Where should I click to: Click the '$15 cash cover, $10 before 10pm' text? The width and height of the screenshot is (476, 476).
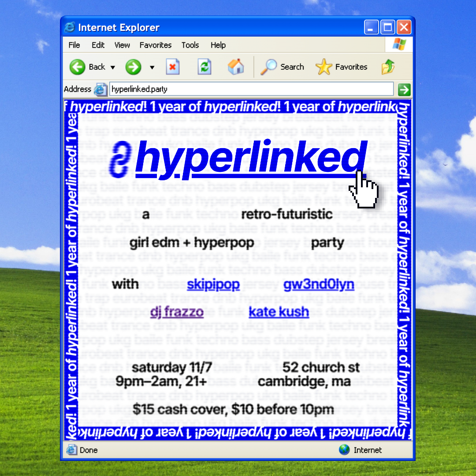233,409
